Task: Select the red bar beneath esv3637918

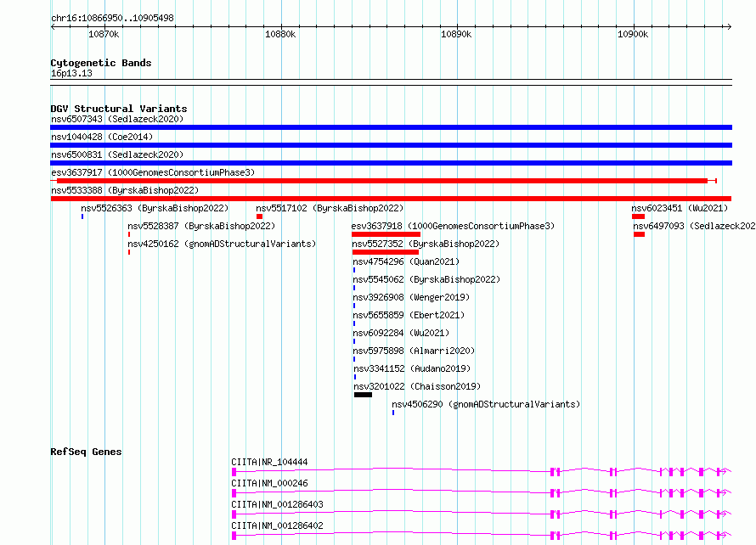Action: pyautogui.click(x=386, y=234)
